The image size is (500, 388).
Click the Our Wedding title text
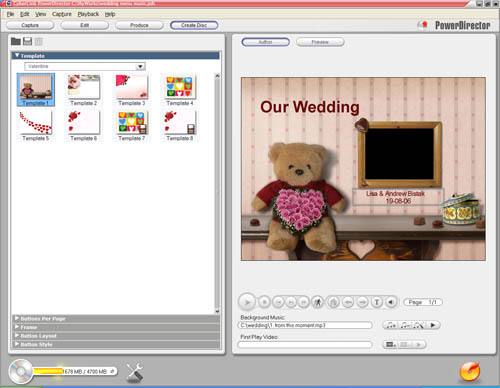(310, 107)
